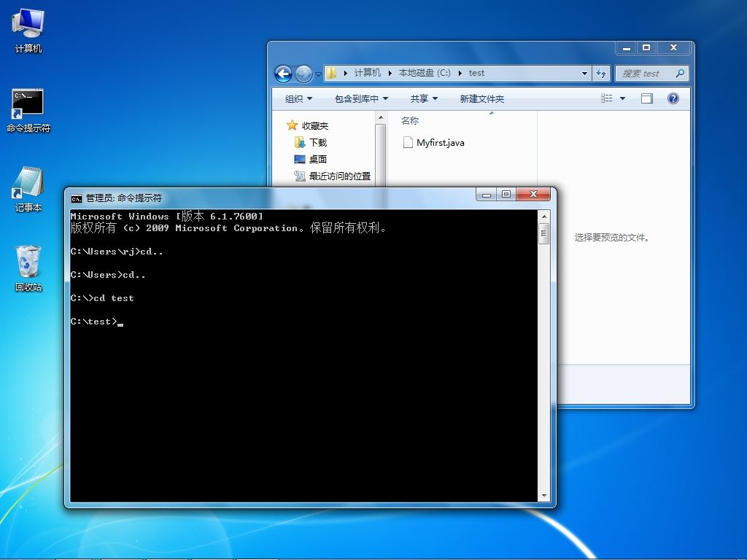This screenshot has width=747, height=560.
Task: Maximize the Explorer test window
Action: (646, 47)
